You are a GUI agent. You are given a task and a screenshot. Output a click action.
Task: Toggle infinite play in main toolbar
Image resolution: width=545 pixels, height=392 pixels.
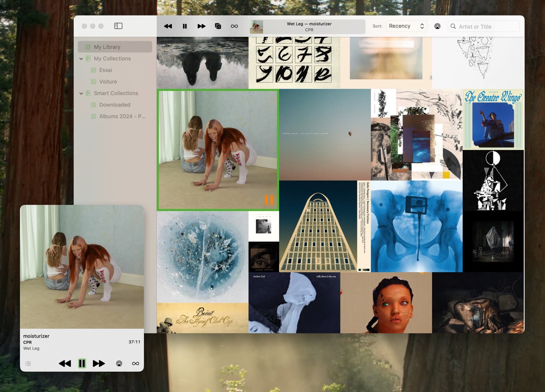pyautogui.click(x=234, y=26)
